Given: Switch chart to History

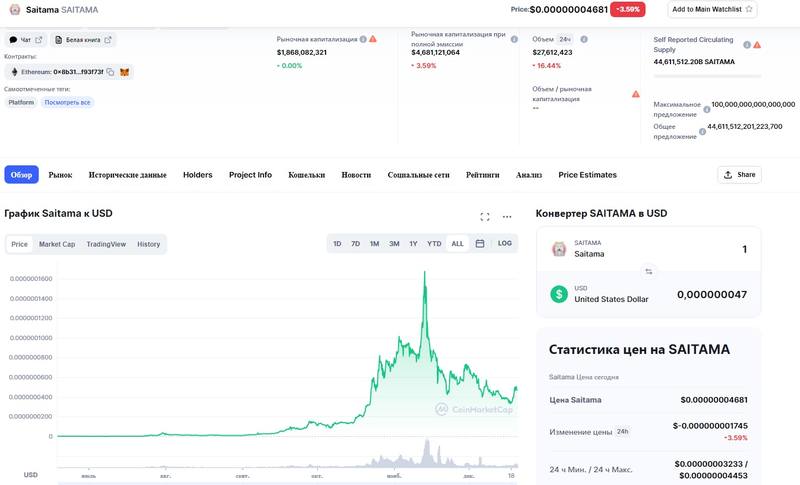Looking at the screenshot, I should tap(148, 244).
